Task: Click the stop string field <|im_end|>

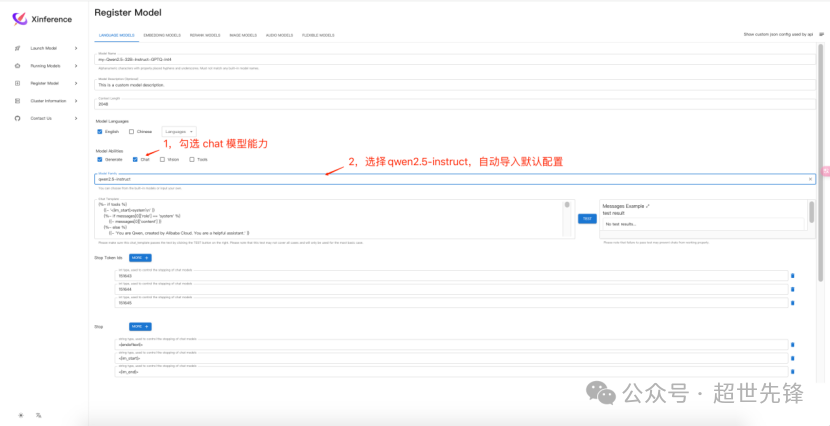Action: [x=452, y=372]
